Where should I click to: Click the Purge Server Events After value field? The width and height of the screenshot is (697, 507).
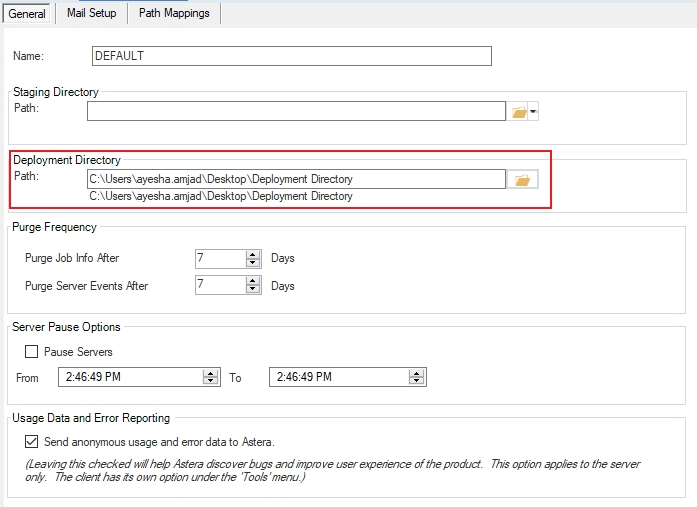220,285
